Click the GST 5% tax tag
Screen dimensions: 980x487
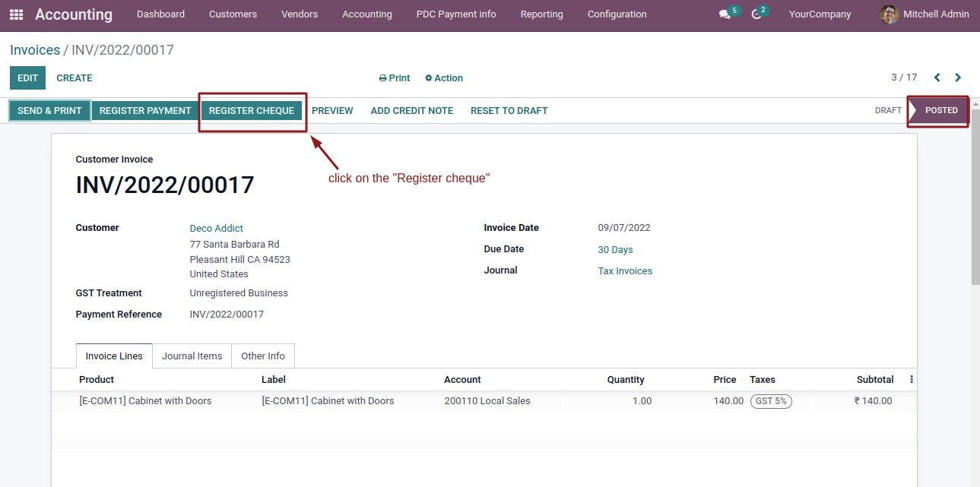pos(771,401)
